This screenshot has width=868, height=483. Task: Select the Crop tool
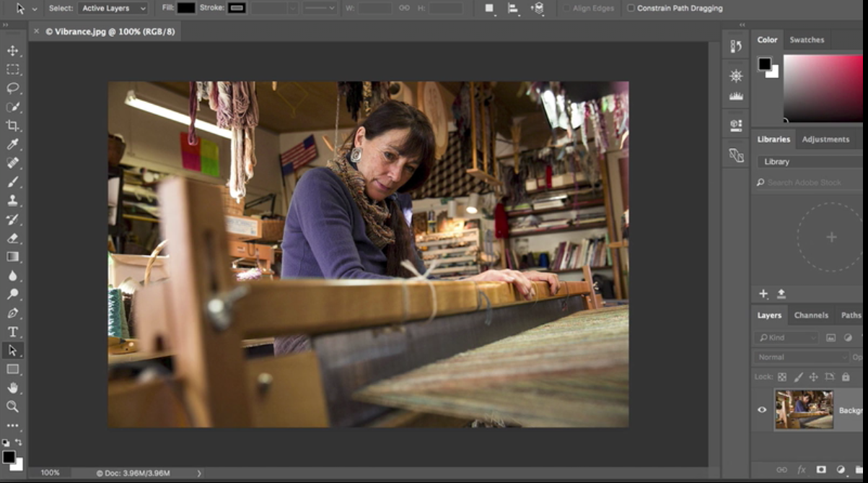[12, 126]
